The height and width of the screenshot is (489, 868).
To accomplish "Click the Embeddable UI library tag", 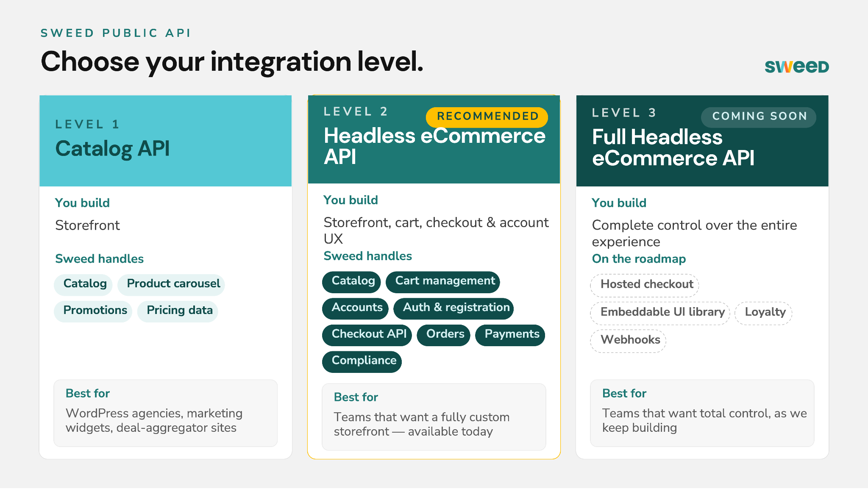I will click(660, 313).
